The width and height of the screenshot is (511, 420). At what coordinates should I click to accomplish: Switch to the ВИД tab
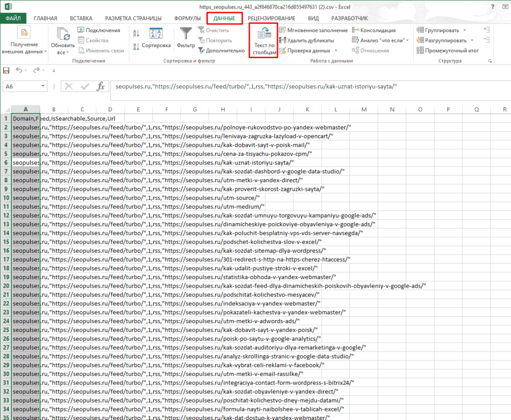(313, 18)
